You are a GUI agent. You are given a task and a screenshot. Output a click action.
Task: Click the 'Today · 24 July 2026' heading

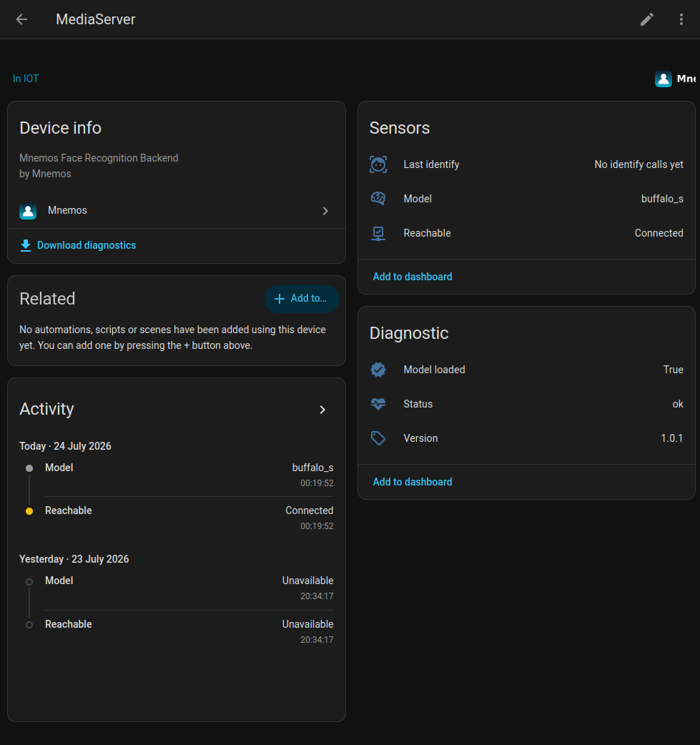[x=65, y=446]
